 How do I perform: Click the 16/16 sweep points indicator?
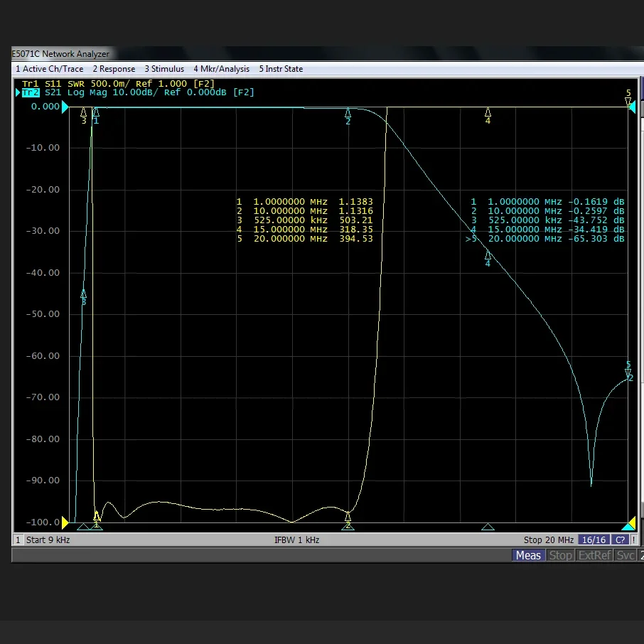point(594,540)
